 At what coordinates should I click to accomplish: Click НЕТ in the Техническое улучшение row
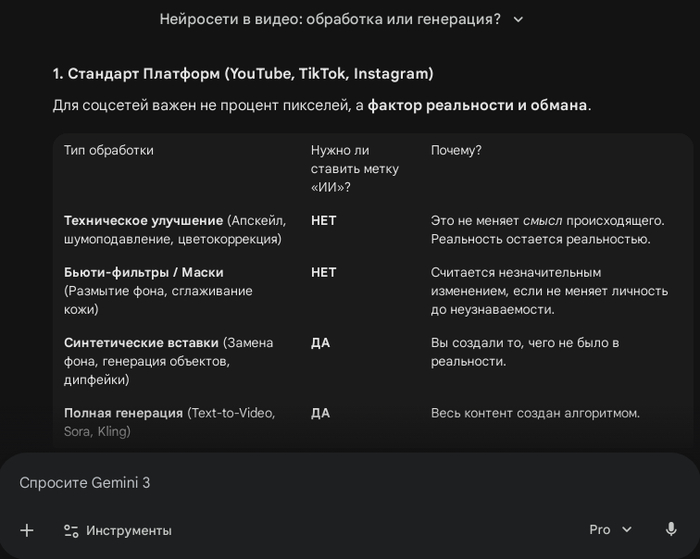323,220
